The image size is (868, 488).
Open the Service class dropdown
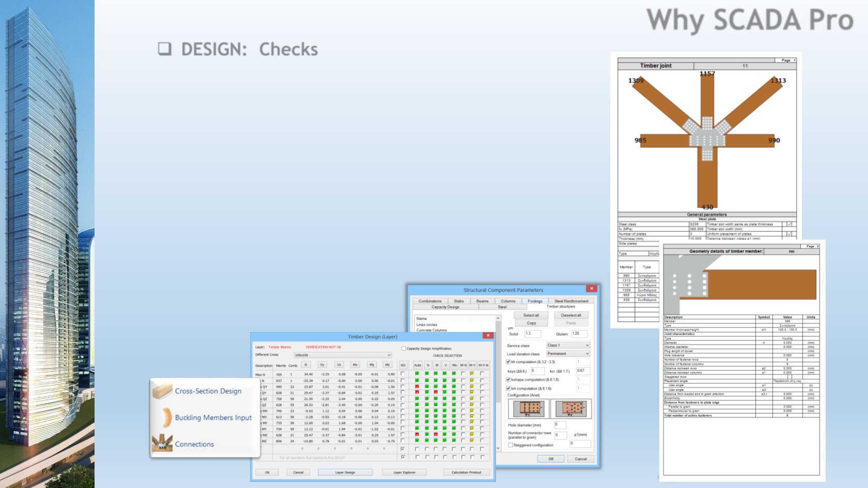pos(568,345)
